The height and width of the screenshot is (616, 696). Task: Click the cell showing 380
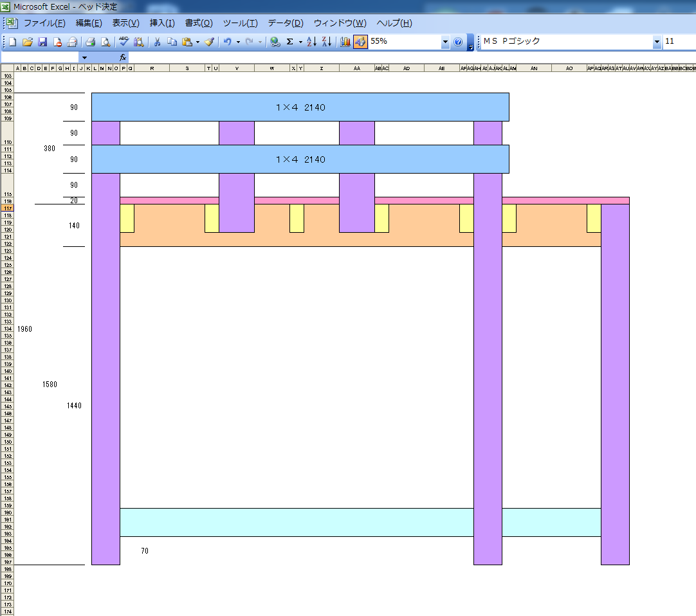point(50,149)
